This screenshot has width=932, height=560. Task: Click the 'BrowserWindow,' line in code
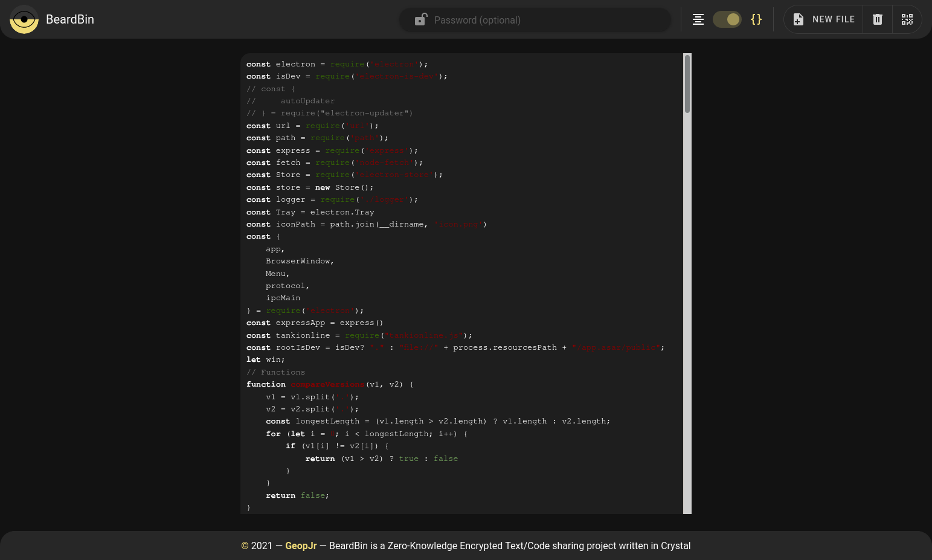[300, 261]
